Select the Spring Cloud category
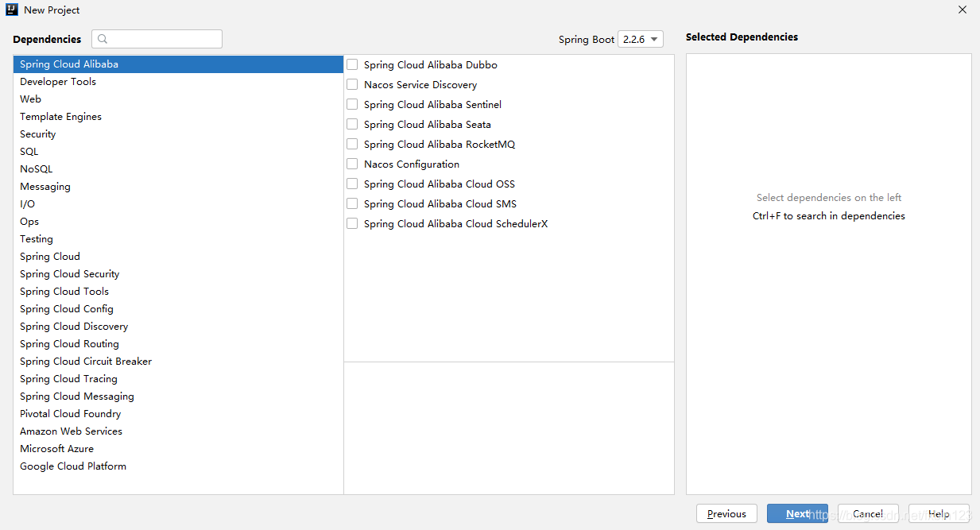The height and width of the screenshot is (530, 980). click(178, 257)
